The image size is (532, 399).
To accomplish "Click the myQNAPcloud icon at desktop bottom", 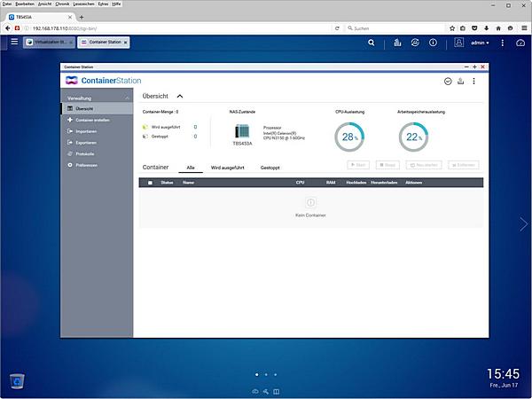I will tap(255, 392).
